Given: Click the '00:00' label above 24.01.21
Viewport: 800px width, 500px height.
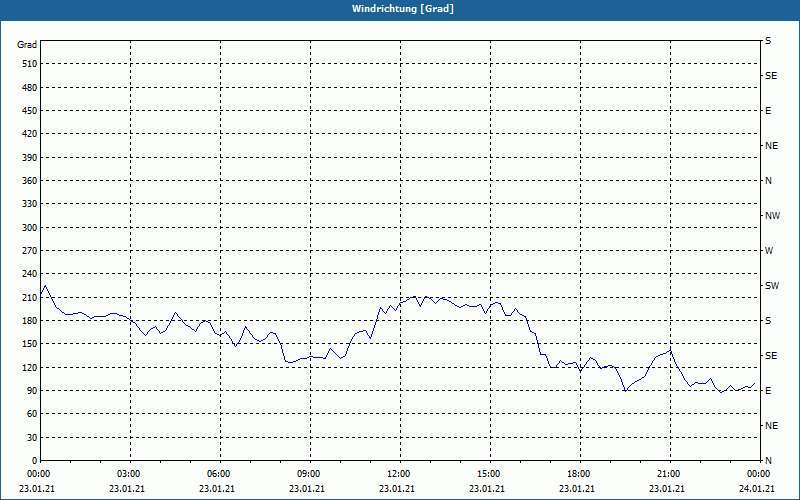Looking at the screenshot, I should (x=758, y=474).
